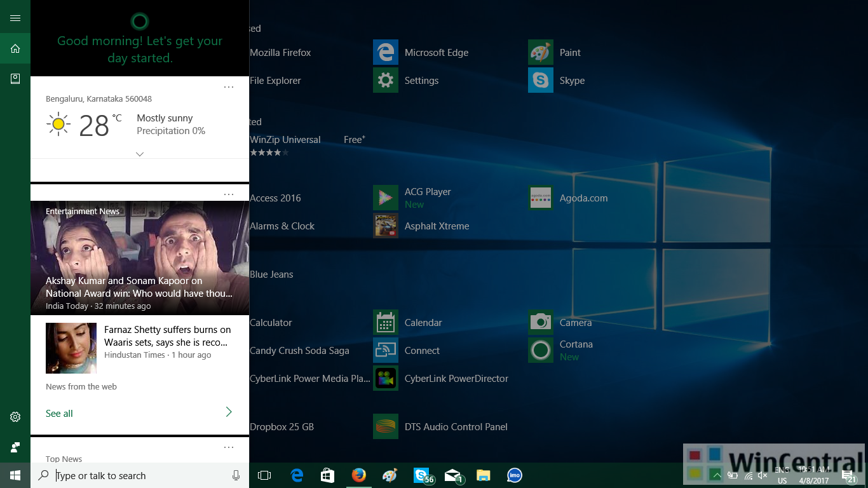868x488 pixels.
Task: Go to Cortana Home in the sidebar
Action: pos(15,48)
